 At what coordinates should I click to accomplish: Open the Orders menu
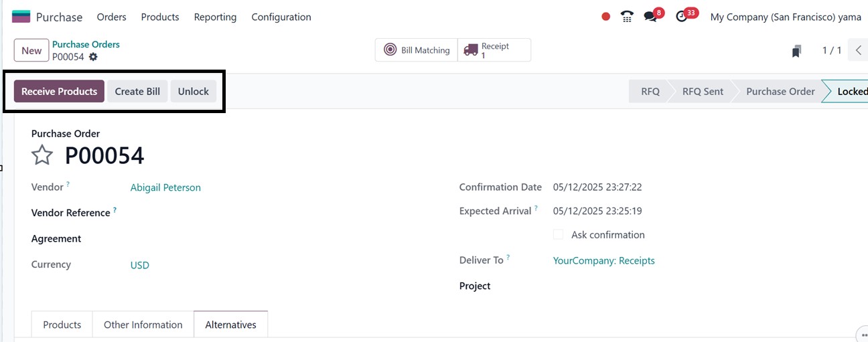tap(111, 17)
